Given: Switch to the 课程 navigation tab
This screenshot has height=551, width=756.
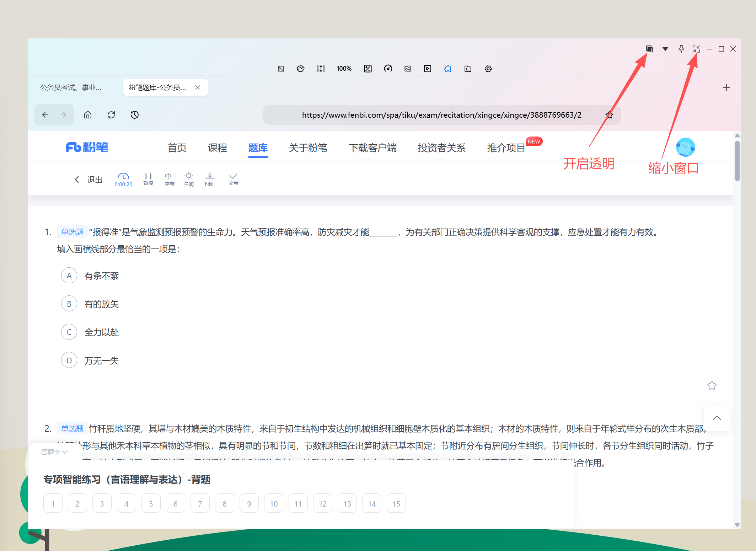Looking at the screenshot, I should (217, 148).
